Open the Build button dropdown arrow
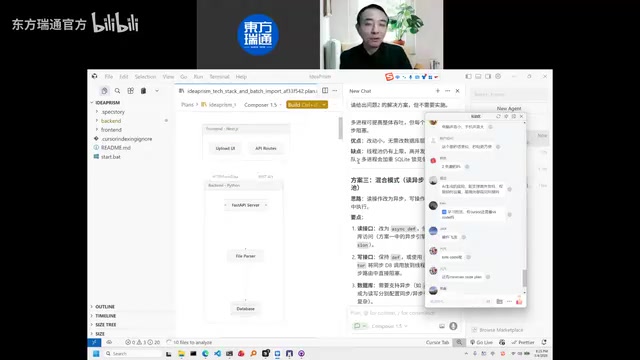 (x=324, y=105)
